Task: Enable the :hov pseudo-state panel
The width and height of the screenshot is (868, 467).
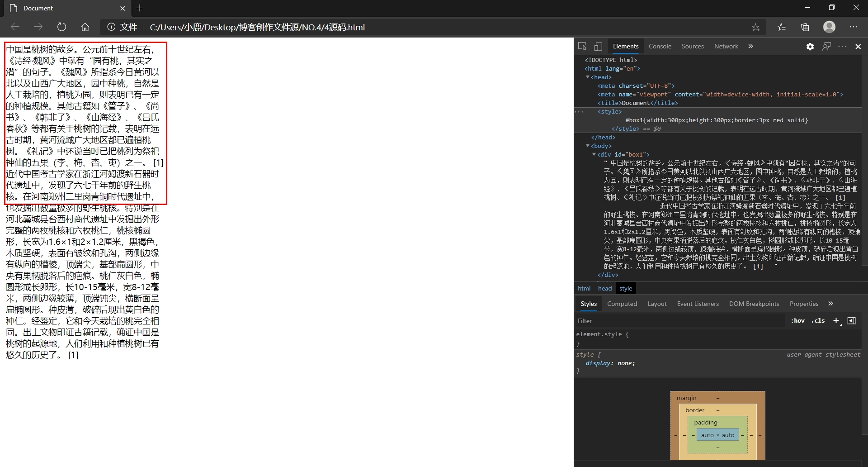Action: point(798,320)
